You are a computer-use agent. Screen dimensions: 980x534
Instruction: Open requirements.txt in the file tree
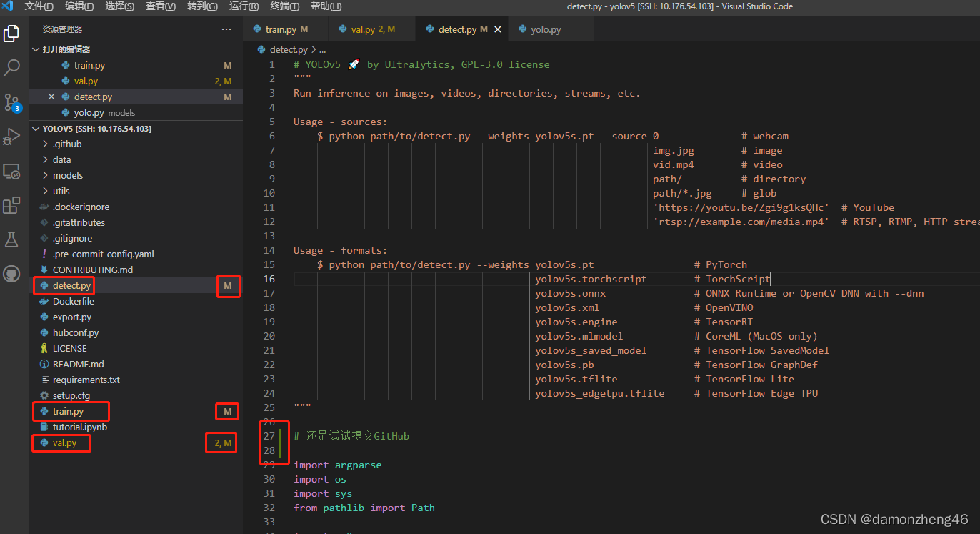pos(136,380)
